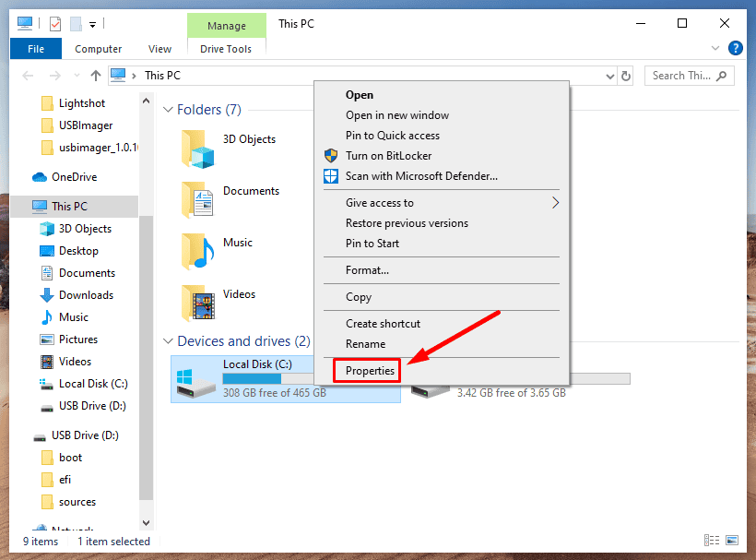Refresh the This PC view
Viewport: 756px width, 560px height.
(626, 77)
